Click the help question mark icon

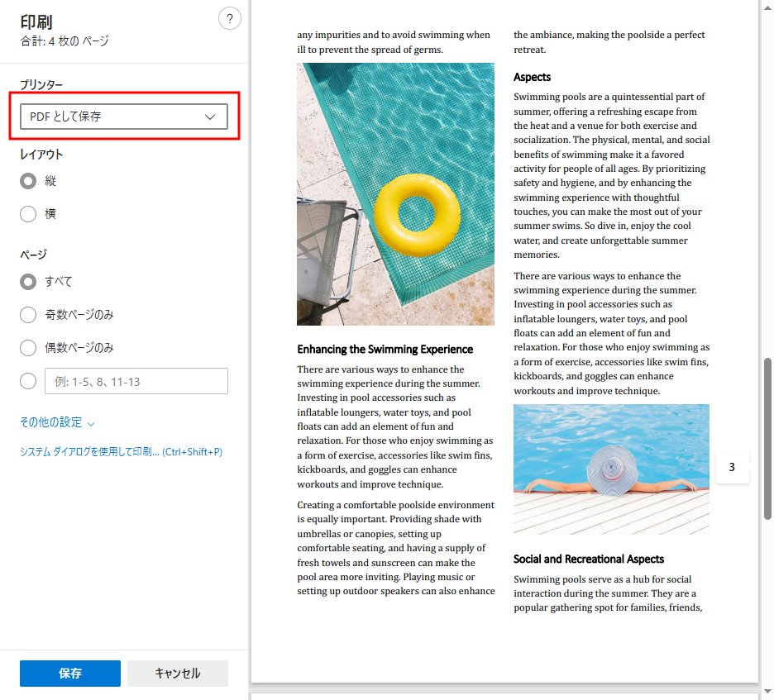point(229,18)
